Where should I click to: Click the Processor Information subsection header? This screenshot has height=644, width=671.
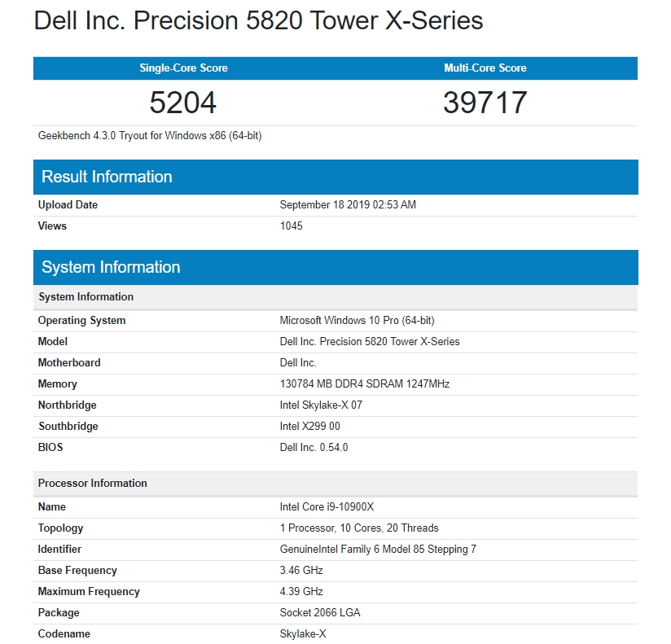(x=92, y=484)
